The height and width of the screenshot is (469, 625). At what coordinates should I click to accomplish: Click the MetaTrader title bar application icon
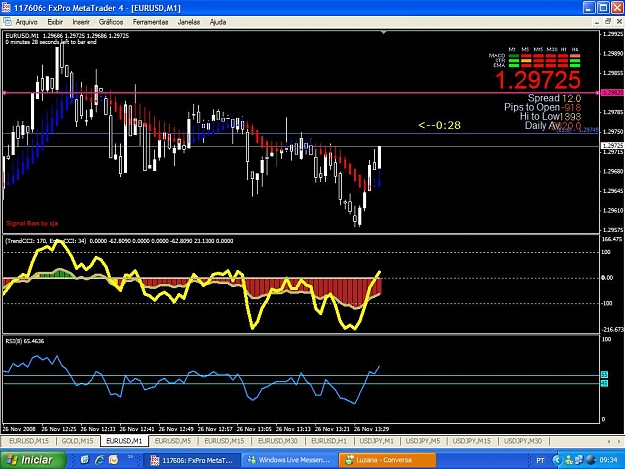6,8
